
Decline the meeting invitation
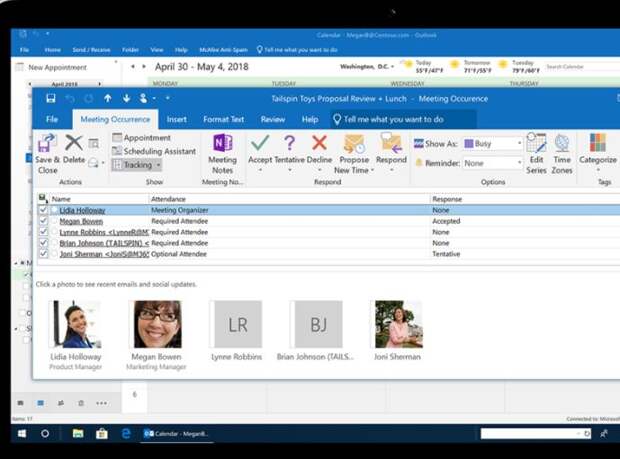point(319,144)
